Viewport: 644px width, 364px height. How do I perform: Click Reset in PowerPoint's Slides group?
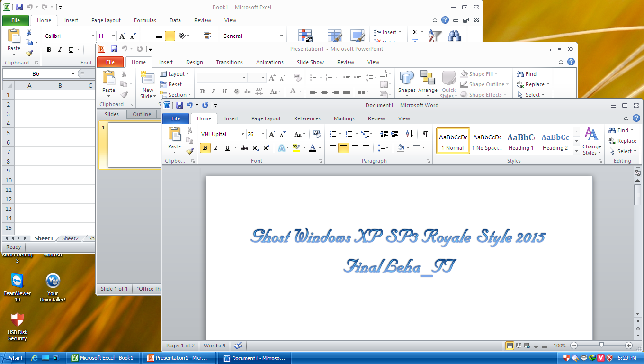[171, 84]
